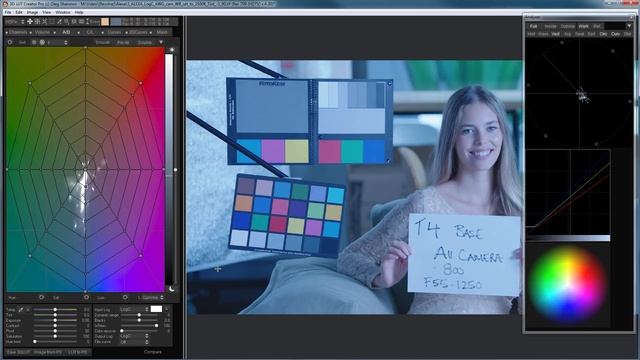Open the View menu
This screenshot has width=640, height=360.
click(x=47, y=12)
